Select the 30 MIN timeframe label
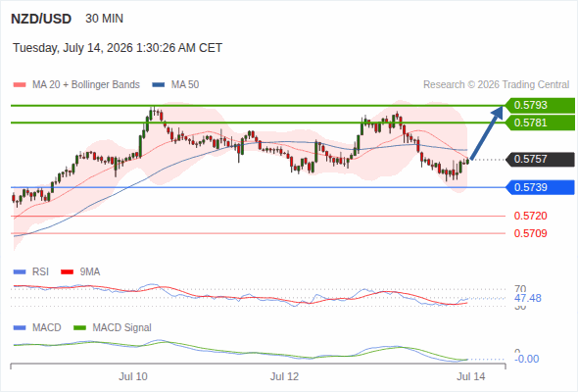Screen dimensions: 578x392 (x=104, y=19)
